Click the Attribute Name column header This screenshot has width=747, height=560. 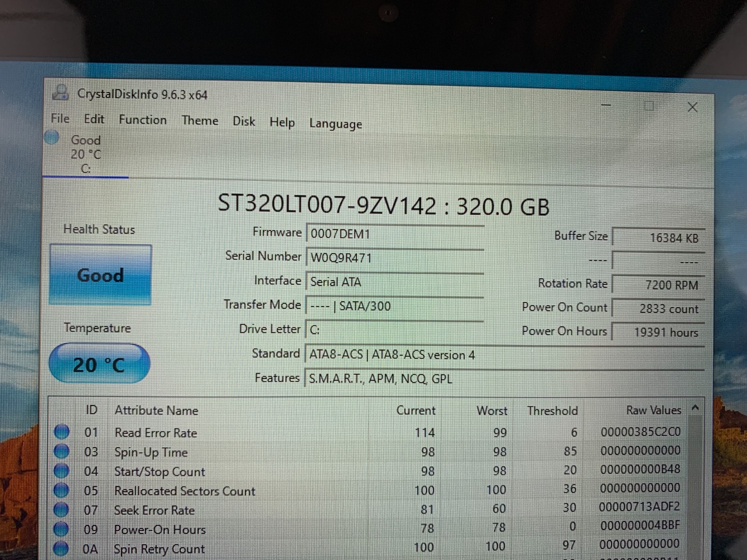click(x=156, y=411)
